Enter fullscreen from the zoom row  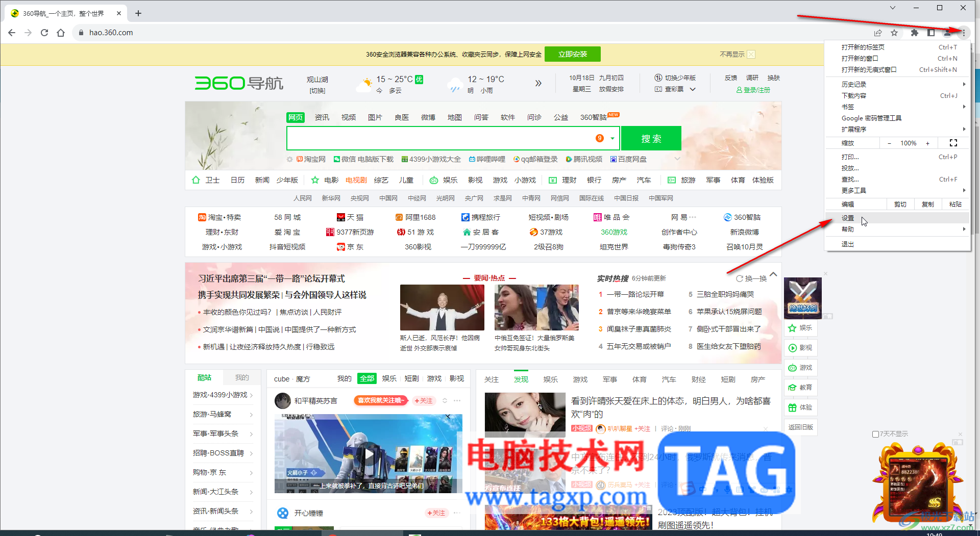(953, 143)
